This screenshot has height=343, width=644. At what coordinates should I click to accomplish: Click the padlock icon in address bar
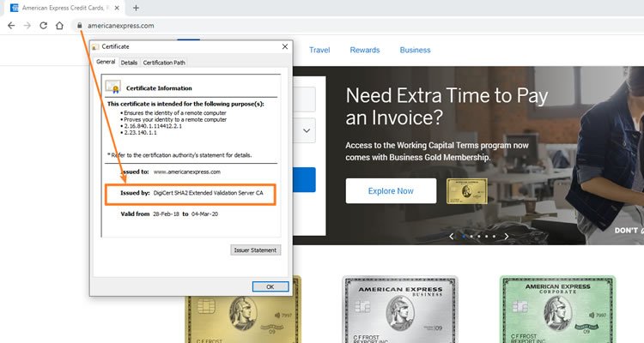pyautogui.click(x=79, y=26)
